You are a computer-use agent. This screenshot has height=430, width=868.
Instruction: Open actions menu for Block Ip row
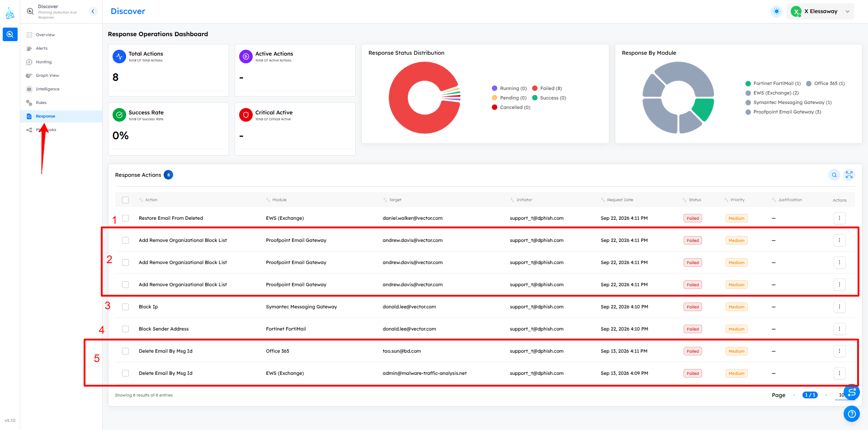click(840, 307)
